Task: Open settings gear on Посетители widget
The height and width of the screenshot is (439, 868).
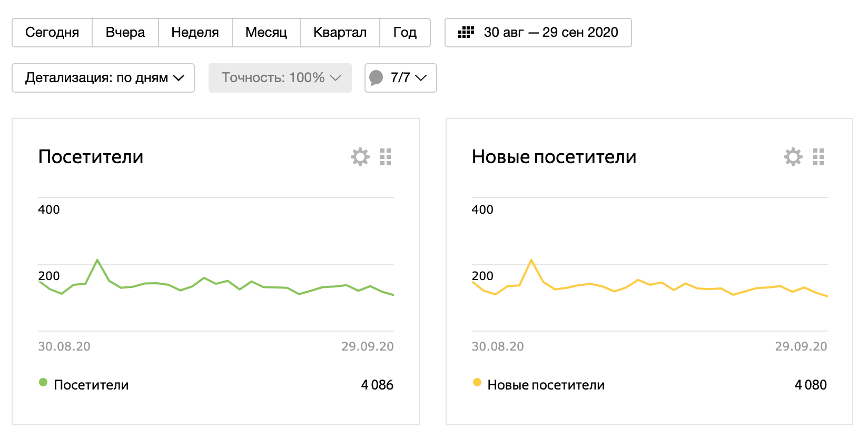Action: [360, 157]
